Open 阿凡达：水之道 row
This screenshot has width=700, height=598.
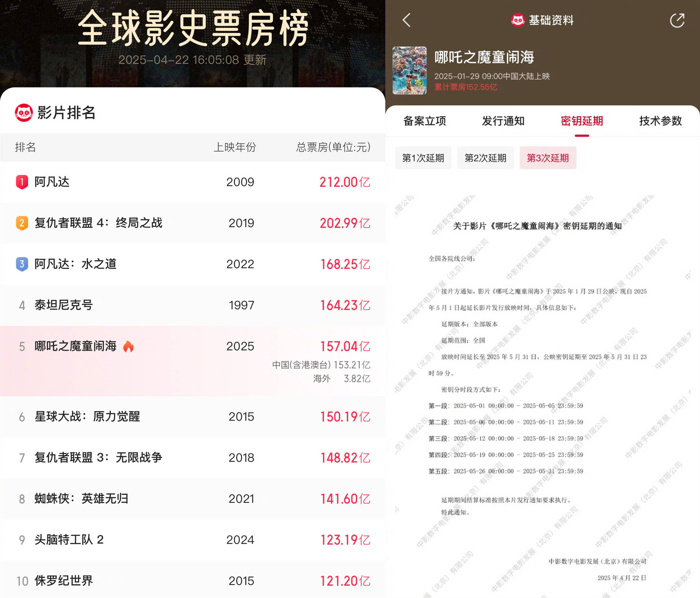(193, 264)
